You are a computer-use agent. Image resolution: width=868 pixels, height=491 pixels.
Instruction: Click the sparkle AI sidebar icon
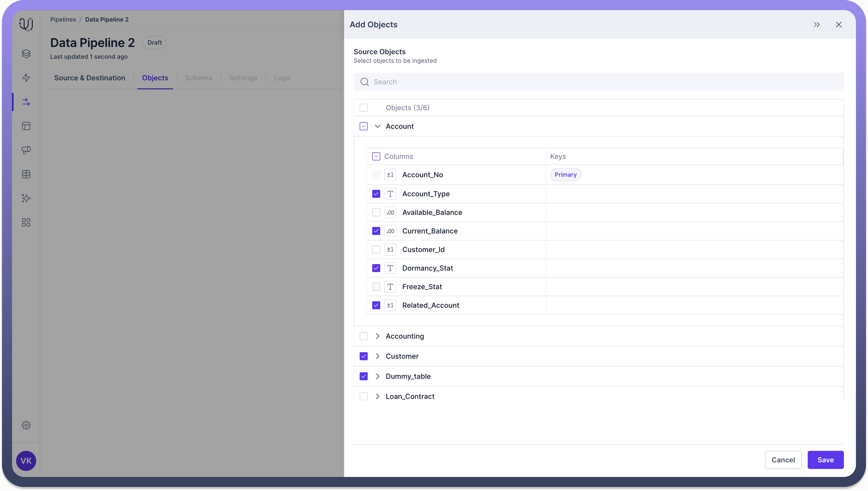26,198
